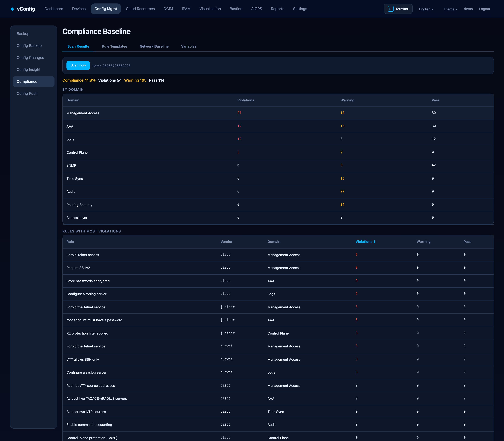Screen dimensions: 504x441
Task: Click the vConfig diamond logo icon
Action: point(12,9)
